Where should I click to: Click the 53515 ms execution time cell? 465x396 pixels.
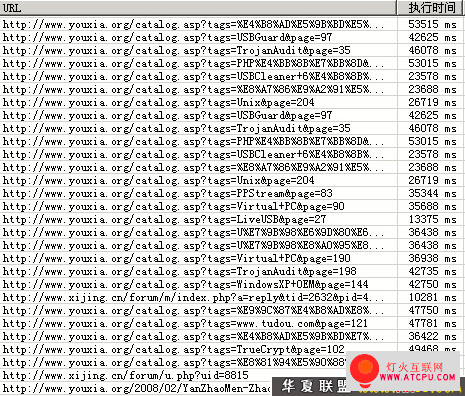[431, 24]
